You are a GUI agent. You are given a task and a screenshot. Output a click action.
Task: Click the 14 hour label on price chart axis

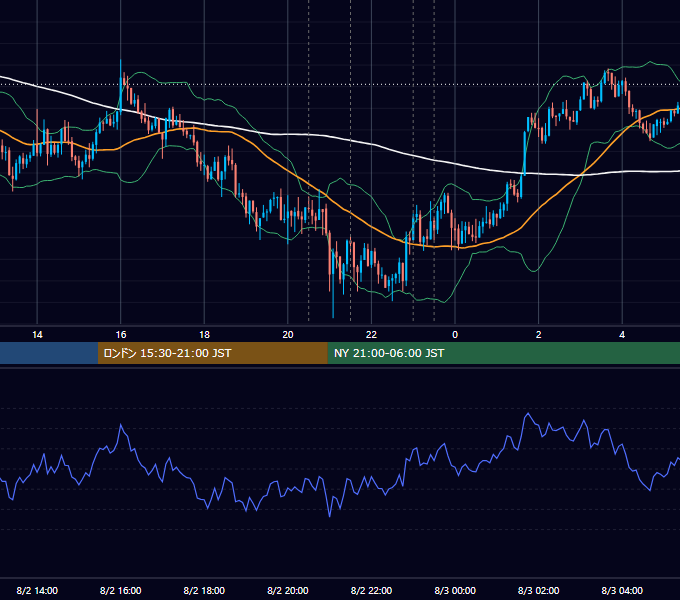[x=37, y=335]
